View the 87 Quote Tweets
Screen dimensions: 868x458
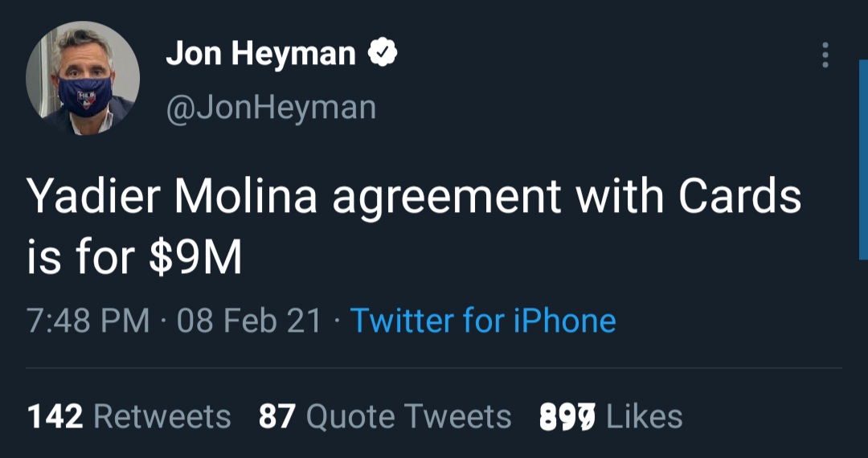pyautogui.click(x=385, y=417)
